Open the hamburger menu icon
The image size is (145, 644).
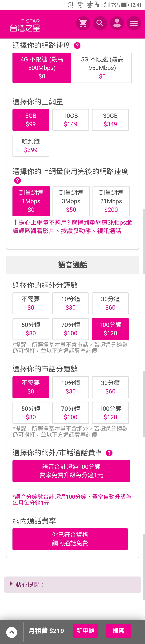(x=134, y=23)
